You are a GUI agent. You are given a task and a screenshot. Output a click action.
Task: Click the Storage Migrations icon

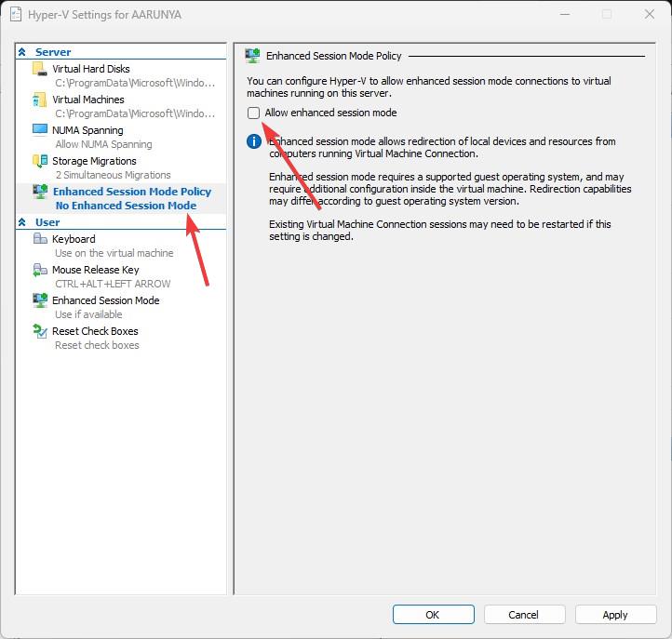[x=40, y=162]
